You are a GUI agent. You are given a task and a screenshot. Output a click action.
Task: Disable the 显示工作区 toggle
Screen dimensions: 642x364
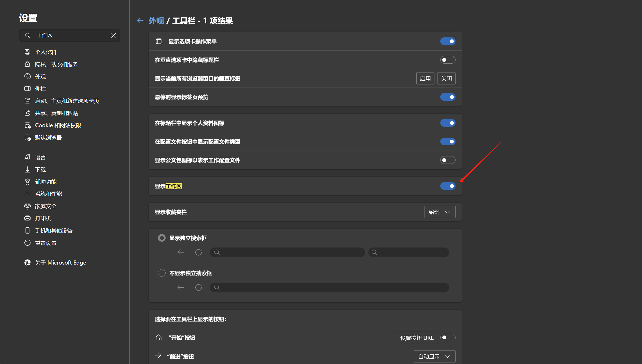448,186
